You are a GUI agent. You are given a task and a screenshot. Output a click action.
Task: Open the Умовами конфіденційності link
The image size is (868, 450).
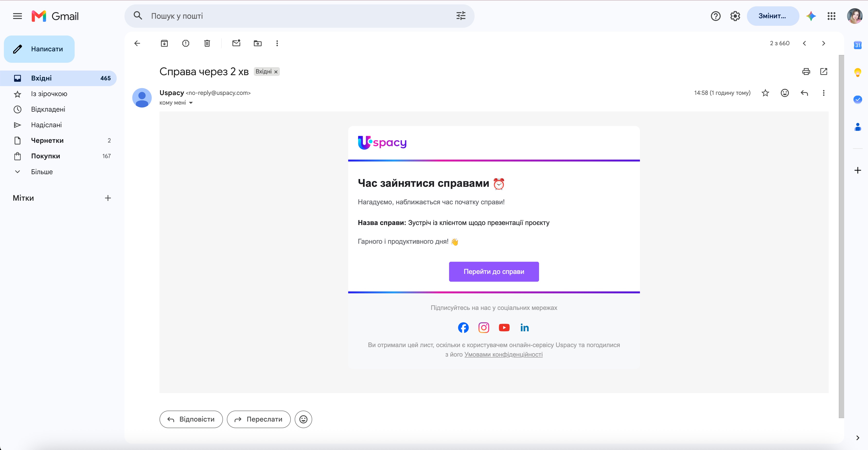[x=503, y=354]
